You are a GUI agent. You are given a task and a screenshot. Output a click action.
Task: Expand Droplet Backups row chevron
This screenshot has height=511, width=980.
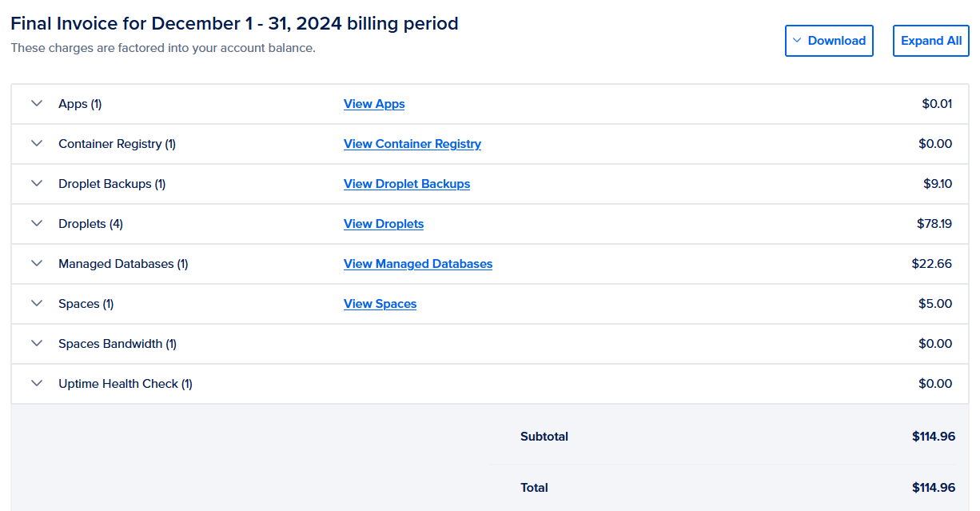tap(36, 184)
